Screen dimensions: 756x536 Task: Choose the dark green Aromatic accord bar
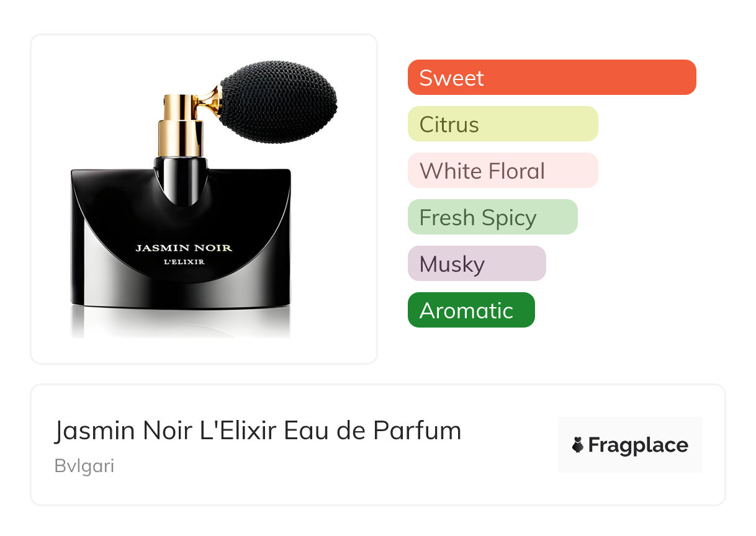[x=471, y=310]
